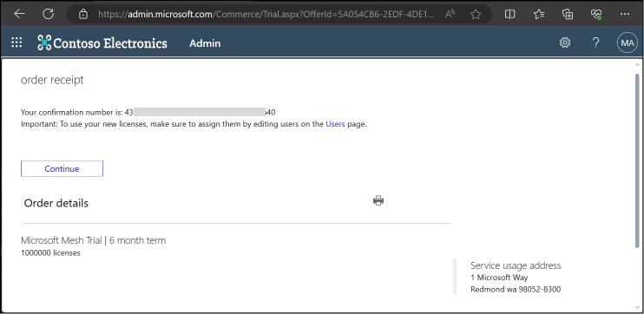Select 'Service usage address' heading
This screenshot has height=314, width=644.
coord(516,265)
